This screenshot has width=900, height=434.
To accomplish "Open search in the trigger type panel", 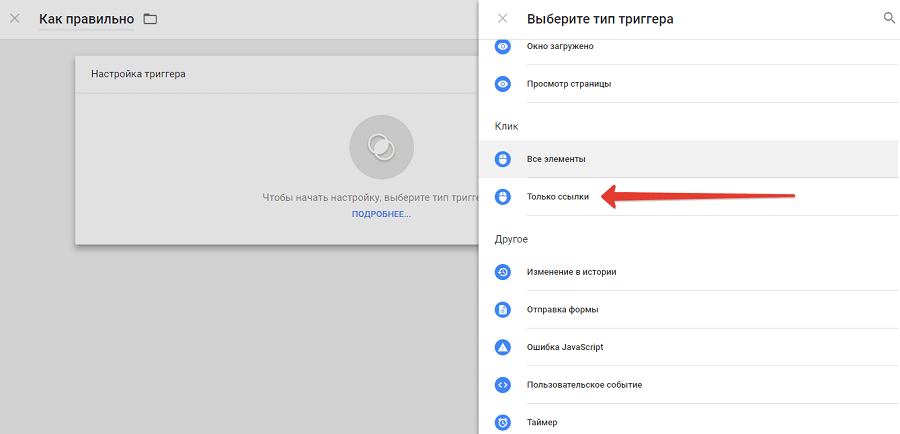I will point(889,18).
